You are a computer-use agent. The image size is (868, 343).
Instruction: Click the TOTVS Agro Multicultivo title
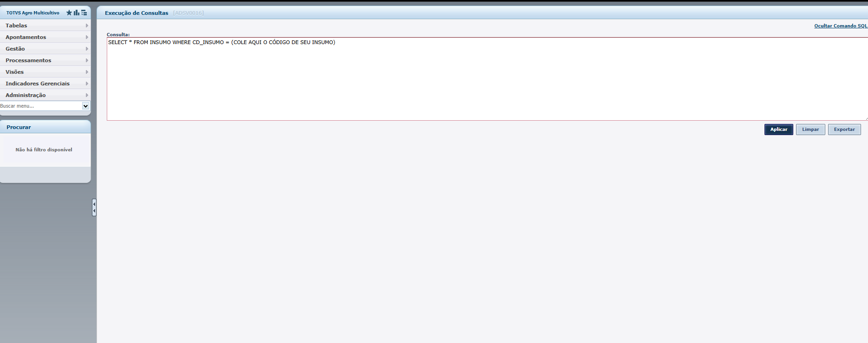[33, 13]
